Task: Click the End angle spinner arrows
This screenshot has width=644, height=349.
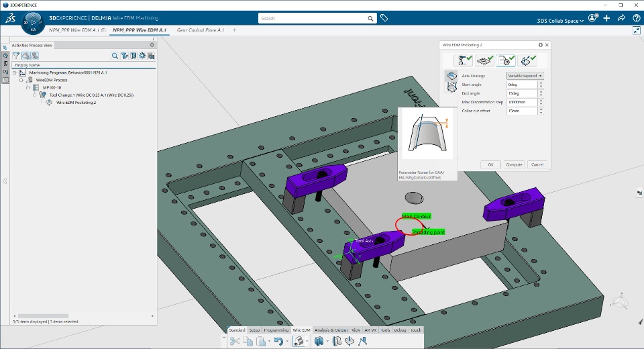Action: pyautogui.click(x=541, y=93)
